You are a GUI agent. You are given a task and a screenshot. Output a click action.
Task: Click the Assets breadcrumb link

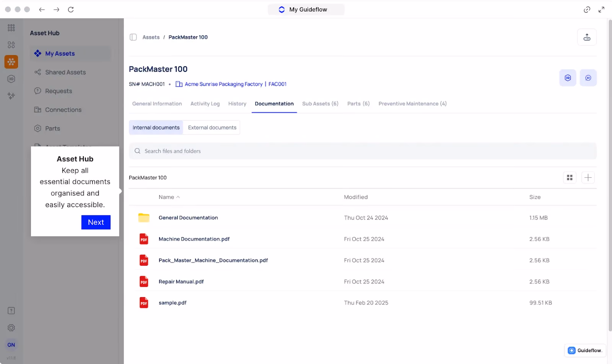(x=151, y=37)
